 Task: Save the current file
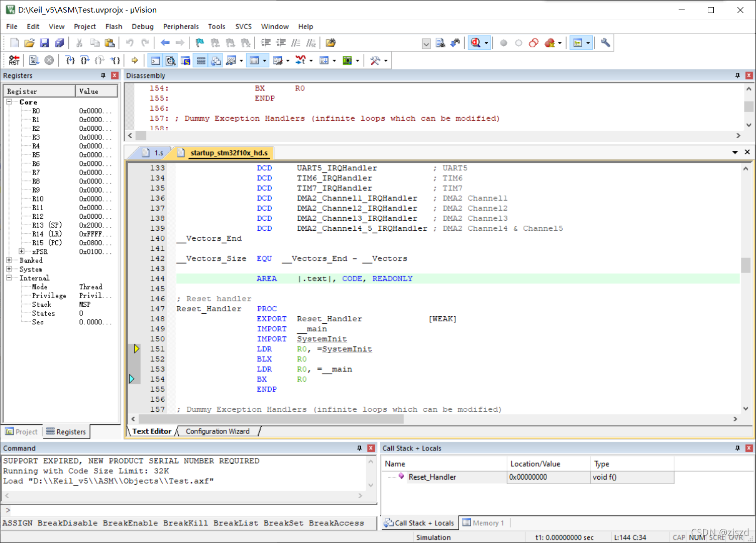pos(44,43)
